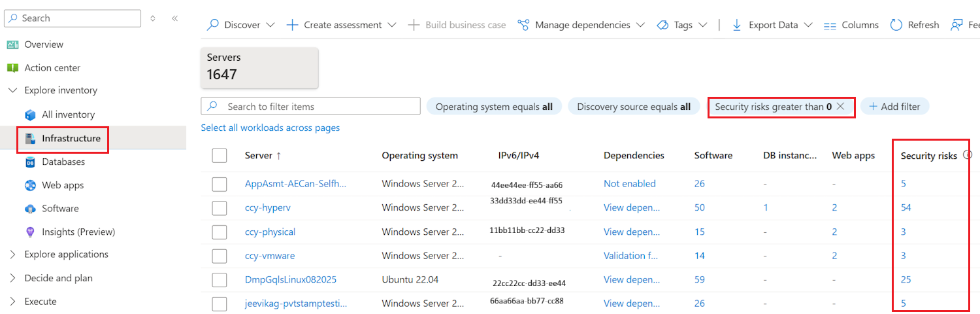Remove the Security risks filter
Image resolution: width=980 pixels, height=314 pixels.
click(841, 106)
